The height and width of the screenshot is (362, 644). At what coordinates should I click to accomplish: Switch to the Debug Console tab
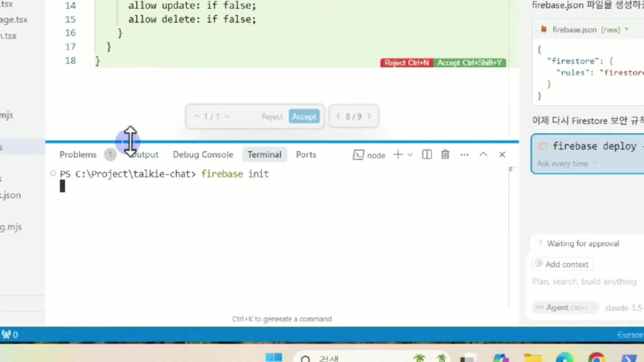203,154
